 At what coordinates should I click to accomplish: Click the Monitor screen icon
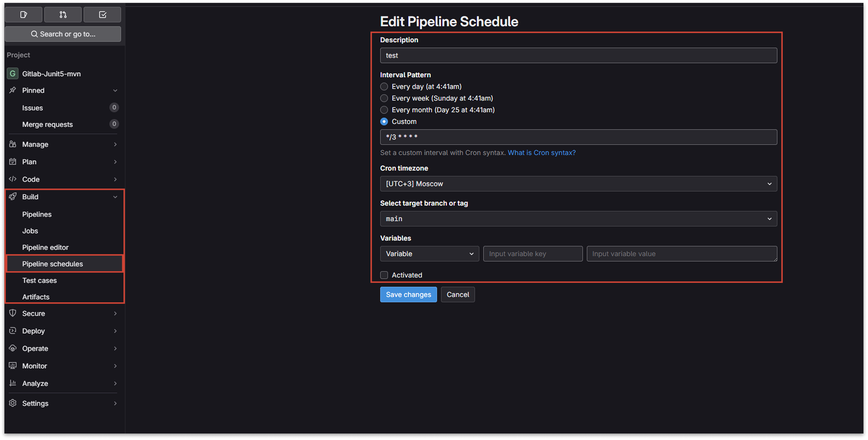pyautogui.click(x=13, y=365)
